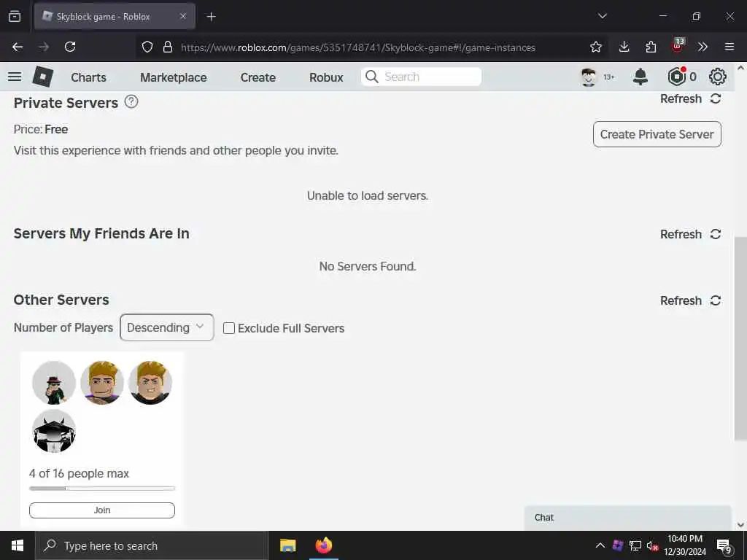Open the Marketplace page
This screenshot has height=560, width=747.
point(174,77)
